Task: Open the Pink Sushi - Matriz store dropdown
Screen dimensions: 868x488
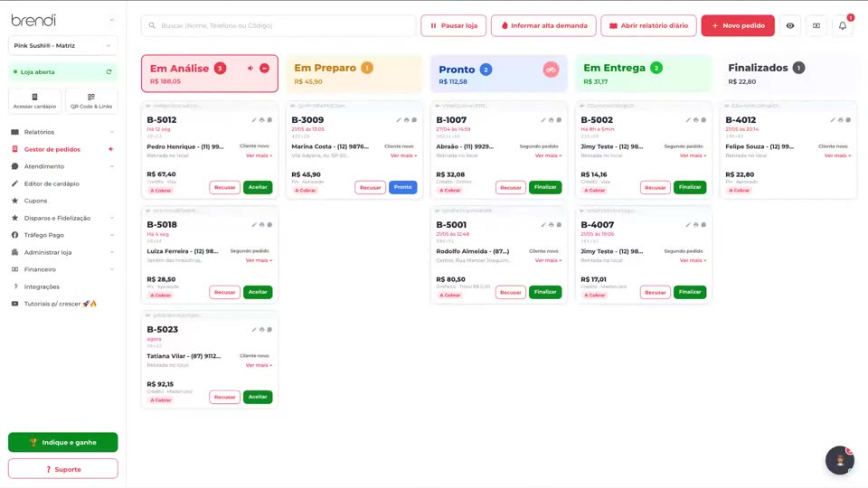Action: pyautogui.click(x=62, y=45)
